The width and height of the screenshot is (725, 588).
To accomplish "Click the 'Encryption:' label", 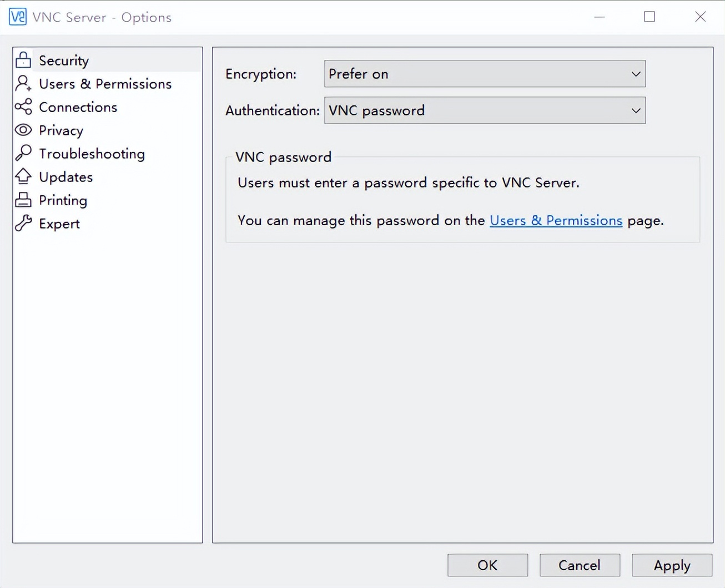I will (261, 74).
